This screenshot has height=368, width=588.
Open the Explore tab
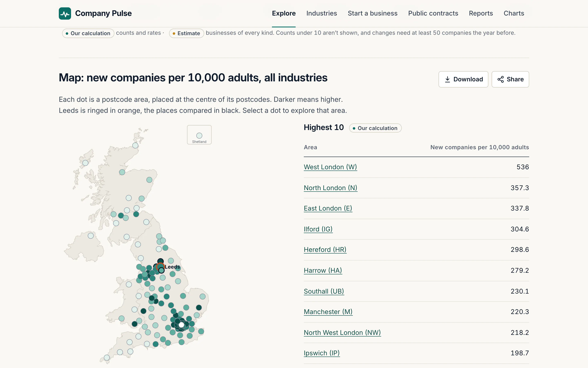pyautogui.click(x=284, y=13)
